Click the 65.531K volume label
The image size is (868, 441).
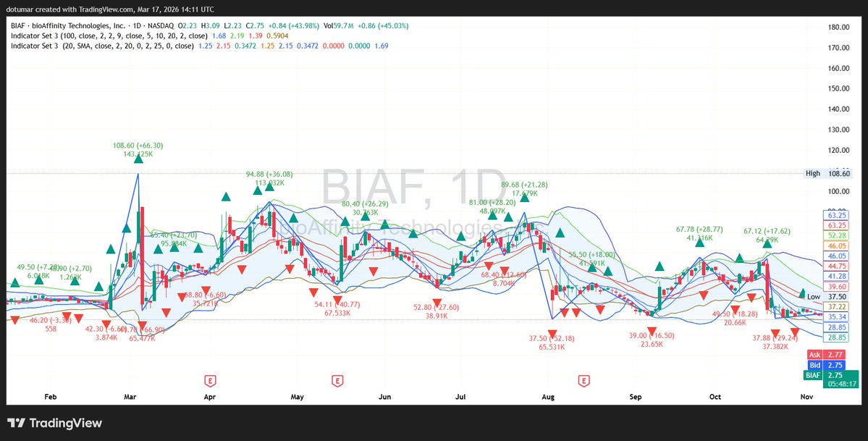coord(551,348)
